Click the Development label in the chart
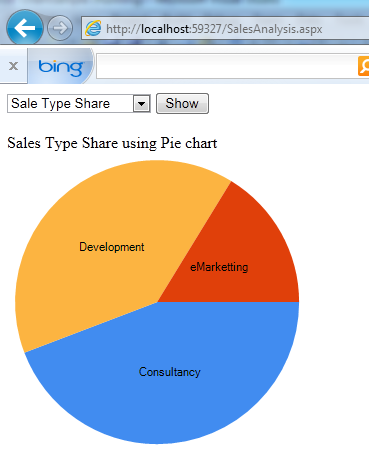Image resolution: width=369 pixels, height=459 pixels. click(112, 247)
